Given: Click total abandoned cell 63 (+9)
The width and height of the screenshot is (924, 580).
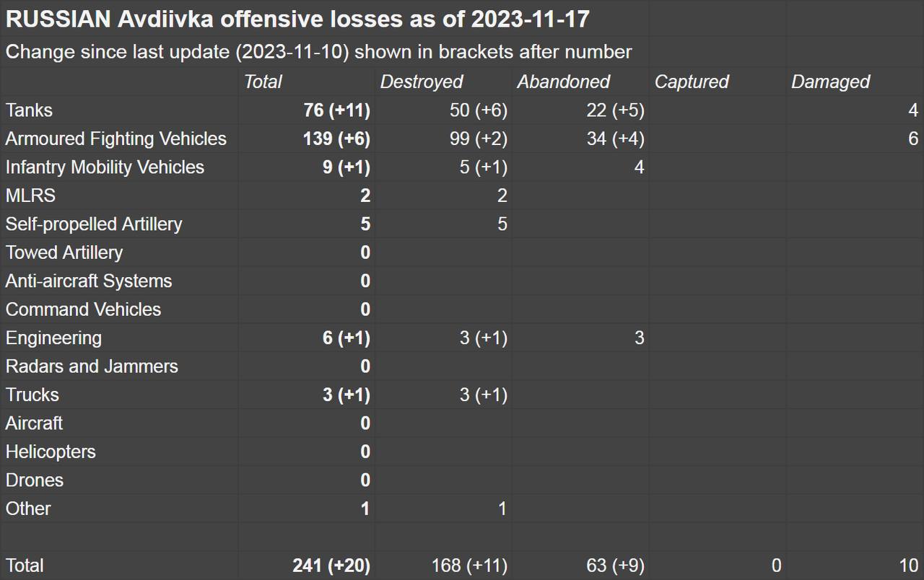Looking at the screenshot, I should [x=615, y=566].
